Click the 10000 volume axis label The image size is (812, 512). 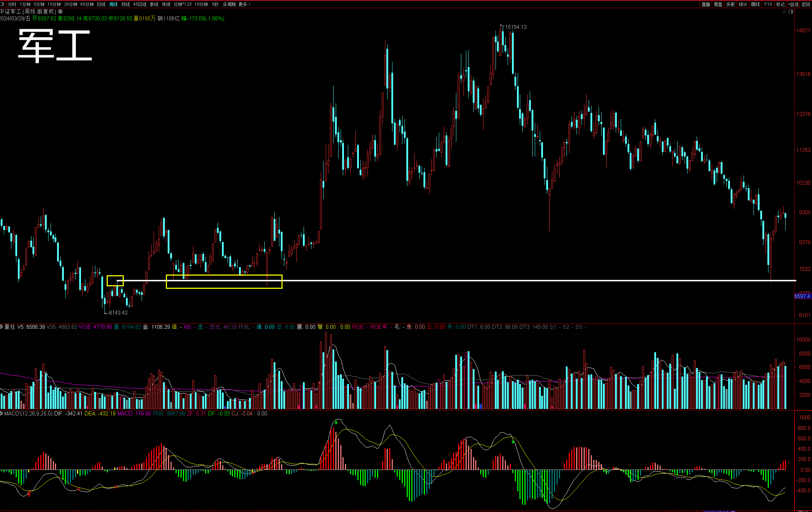[x=803, y=340]
